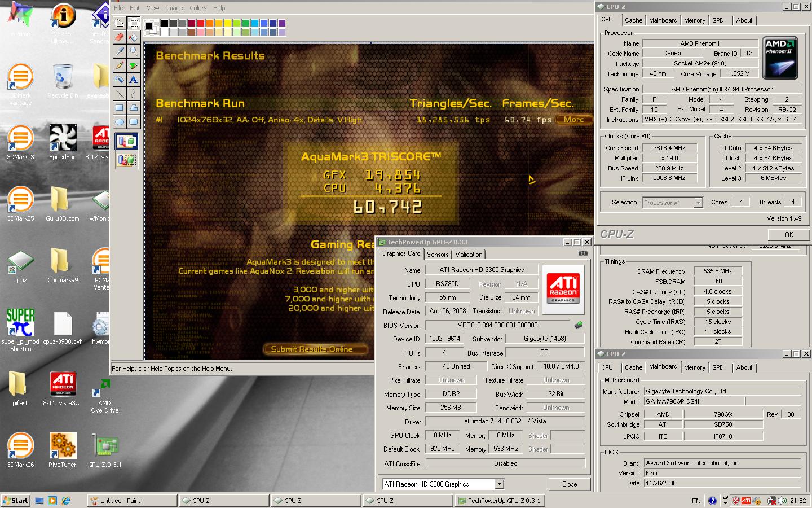Select the Rectangle shape tool
This screenshot has height=508, width=812.
pos(120,108)
